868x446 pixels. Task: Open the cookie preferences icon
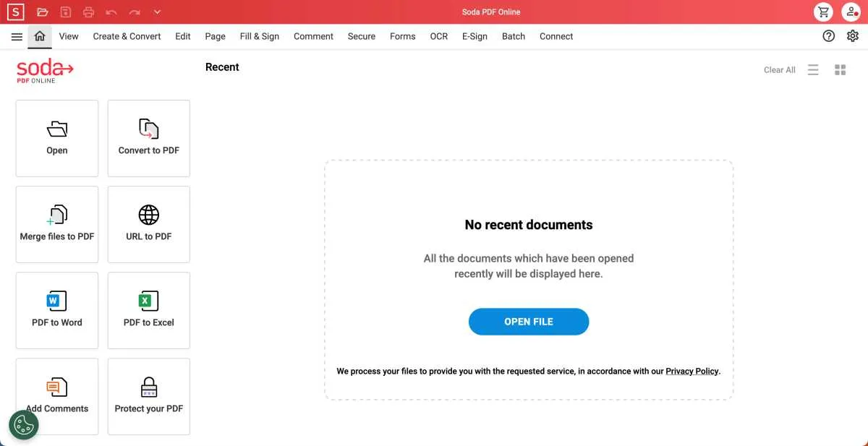point(24,425)
